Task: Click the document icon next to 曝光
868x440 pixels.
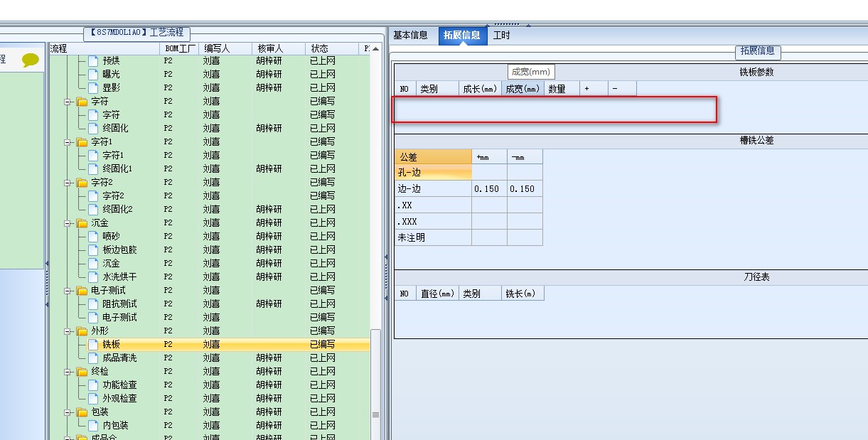Action: [93, 75]
